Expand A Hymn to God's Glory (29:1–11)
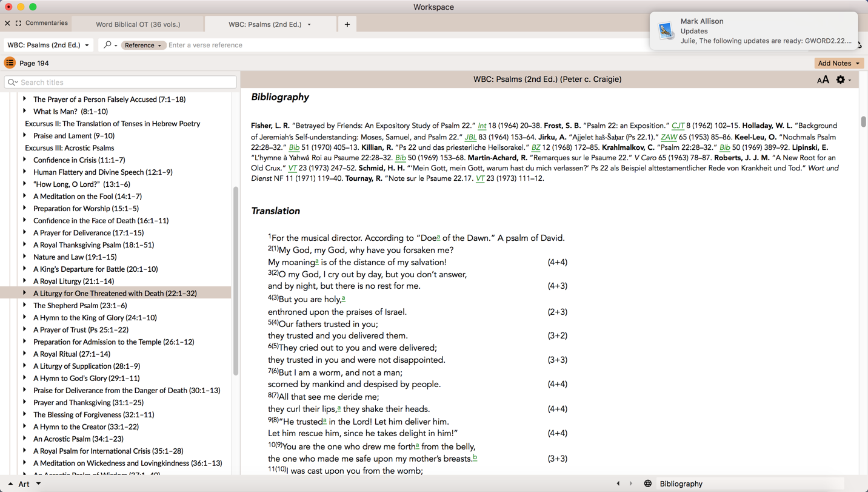Screen dimensions: 868x492 (24, 378)
